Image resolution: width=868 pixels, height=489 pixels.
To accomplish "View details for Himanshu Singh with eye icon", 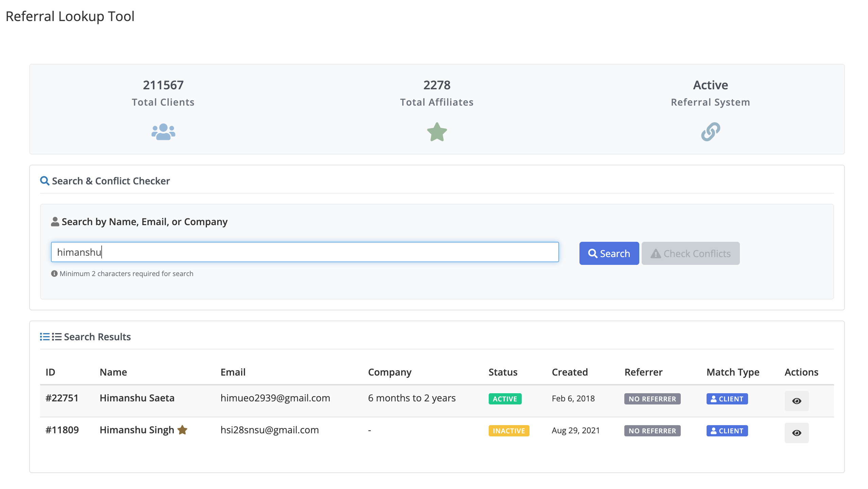I will pyautogui.click(x=796, y=433).
